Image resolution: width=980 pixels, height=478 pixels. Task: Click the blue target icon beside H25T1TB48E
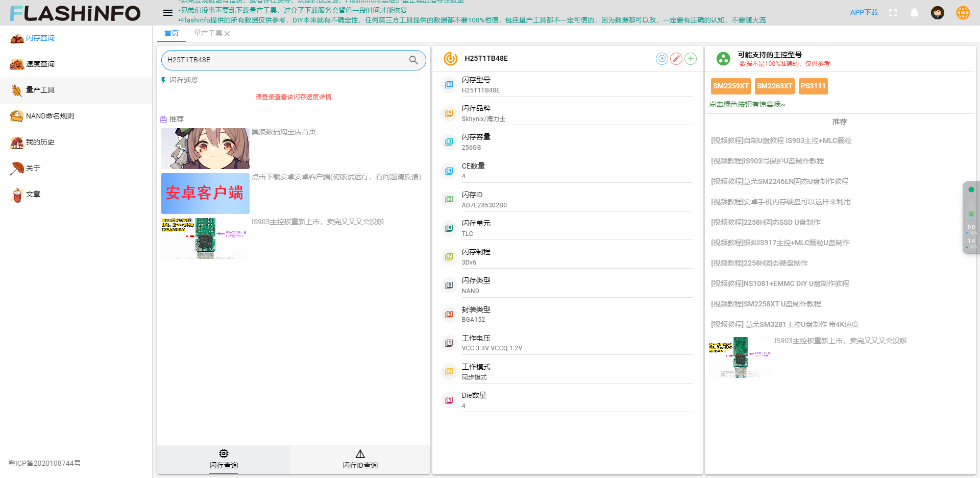pos(662,59)
